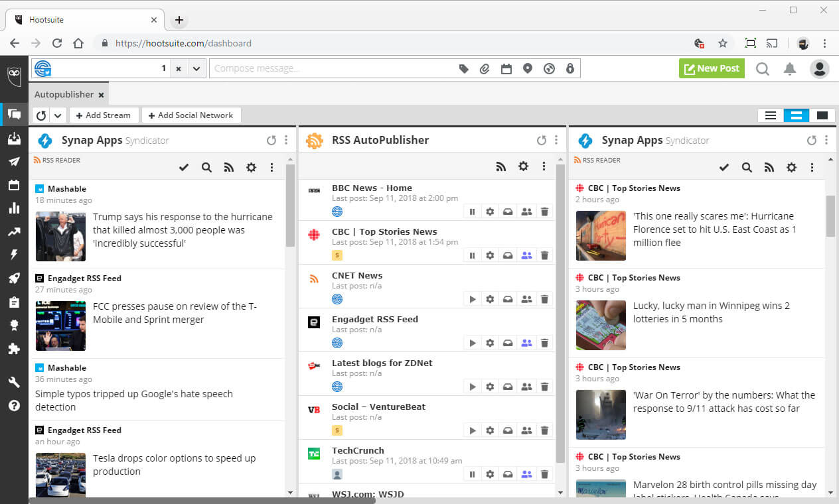The height and width of the screenshot is (504, 839).
Task: Attach media with the paperclip icon
Action: [485, 68]
